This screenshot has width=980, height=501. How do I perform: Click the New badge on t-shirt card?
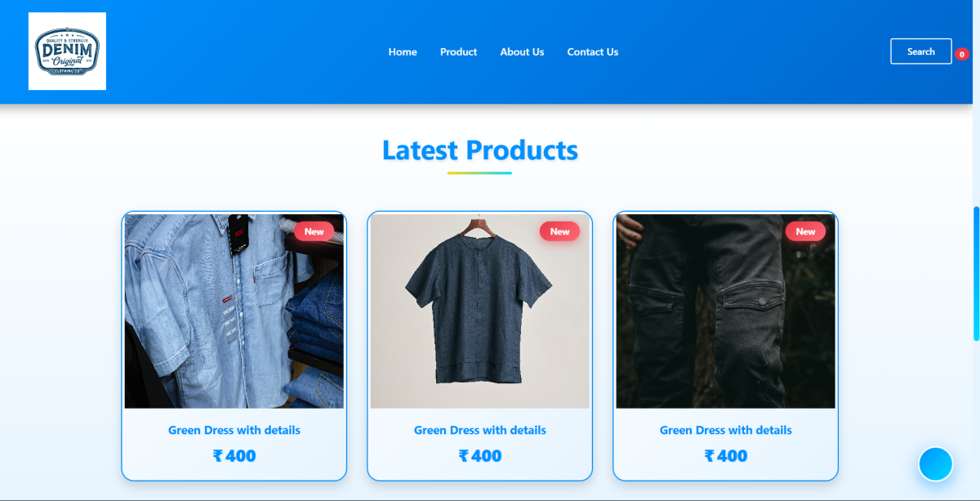pyautogui.click(x=559, y=231)
